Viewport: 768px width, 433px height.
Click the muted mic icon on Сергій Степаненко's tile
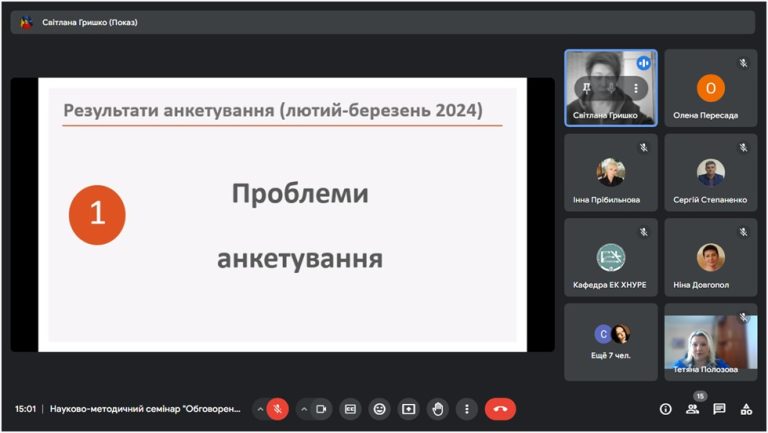tap(744, 147)
